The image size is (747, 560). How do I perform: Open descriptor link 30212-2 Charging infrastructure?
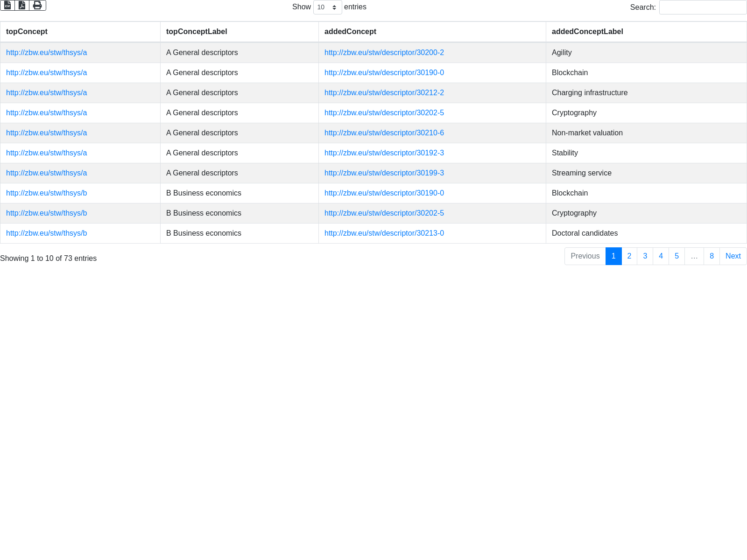384,93
